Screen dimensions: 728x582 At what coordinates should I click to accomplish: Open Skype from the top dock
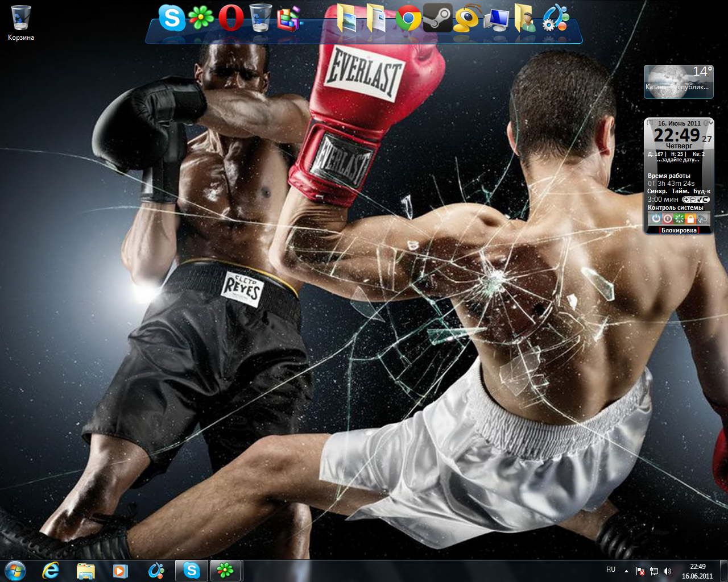click(172, 18)
